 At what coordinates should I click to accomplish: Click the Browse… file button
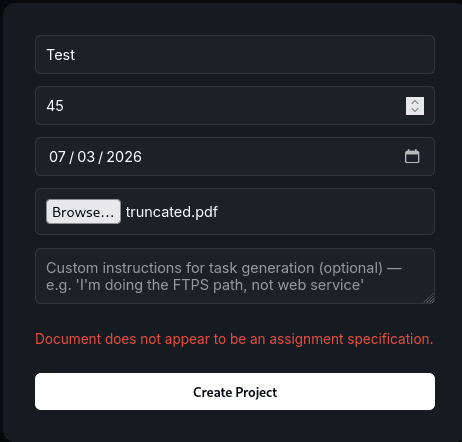[83, 212]
